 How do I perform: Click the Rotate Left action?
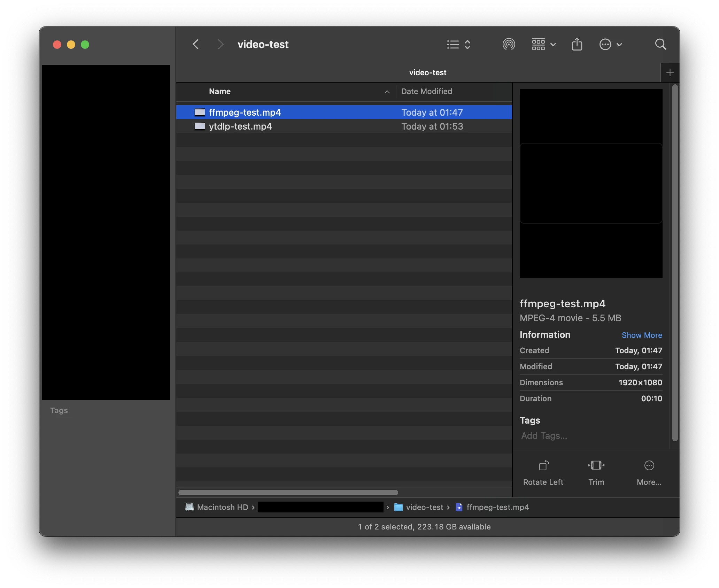tap(543, 473)
